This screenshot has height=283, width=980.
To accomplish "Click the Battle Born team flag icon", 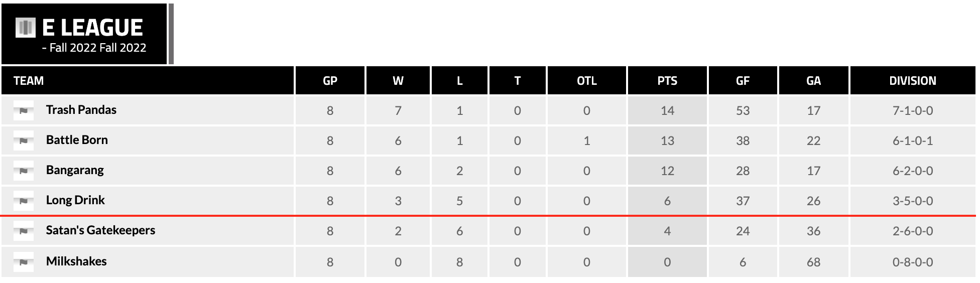I will [x=24, y=140].
